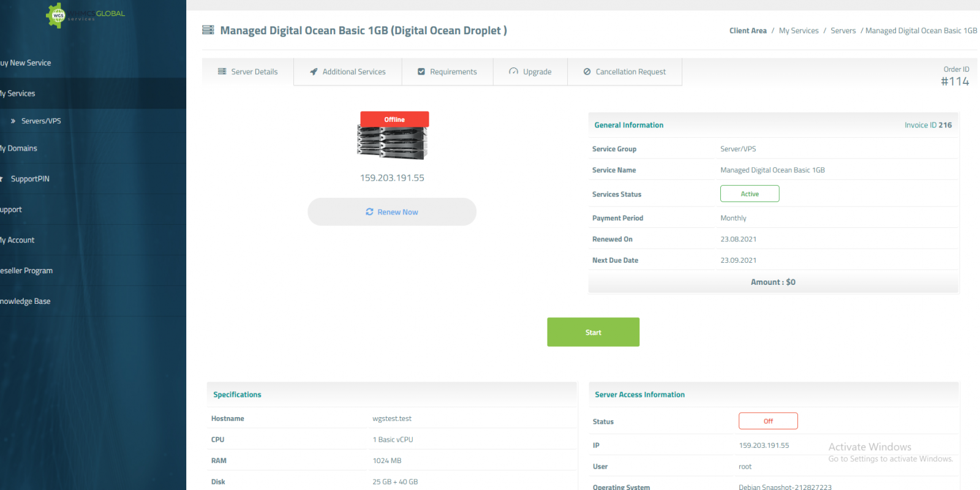Screen dimensions: 980x490
Task: Click the star icon beside SupportPIN
Action: 2,179
